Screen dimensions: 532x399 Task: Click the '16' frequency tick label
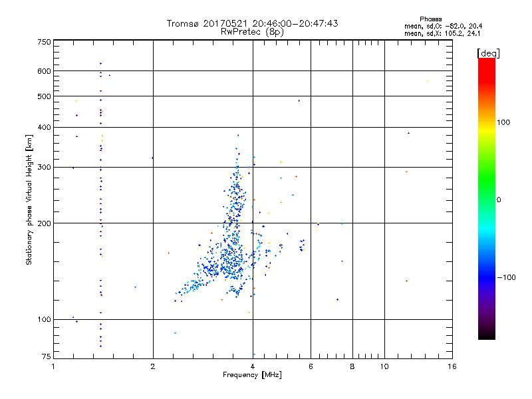click(x=452, y=366)
